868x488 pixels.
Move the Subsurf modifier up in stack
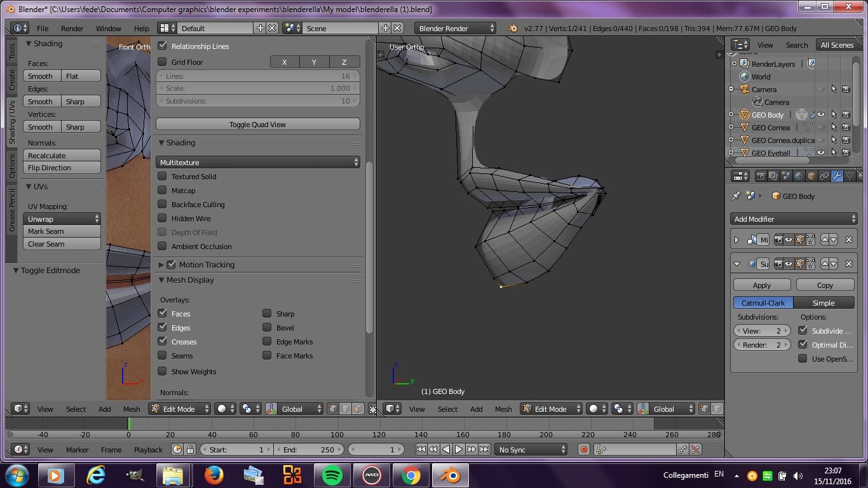coord(825,264)
